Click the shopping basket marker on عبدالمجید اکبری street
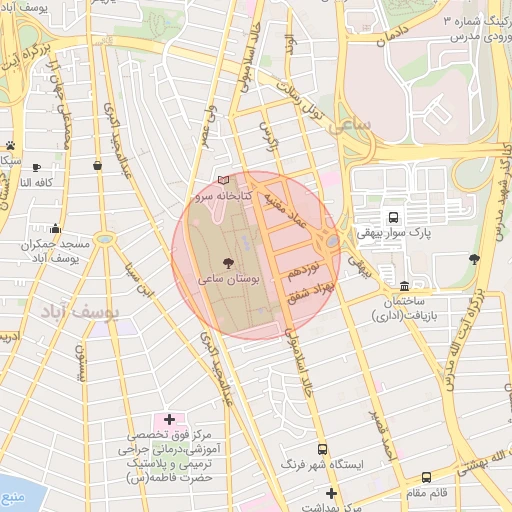Viewport: 512px width, 512px height. (97, 165)
